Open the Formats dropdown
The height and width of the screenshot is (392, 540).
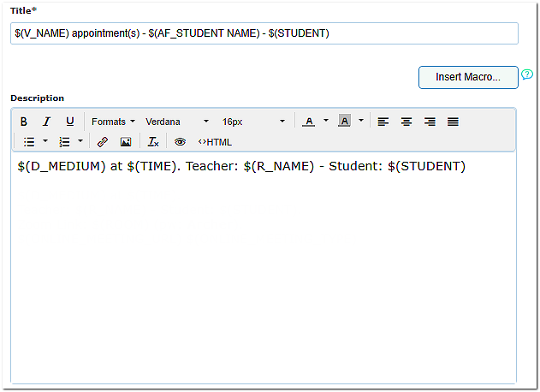click(x=113, y=122)
